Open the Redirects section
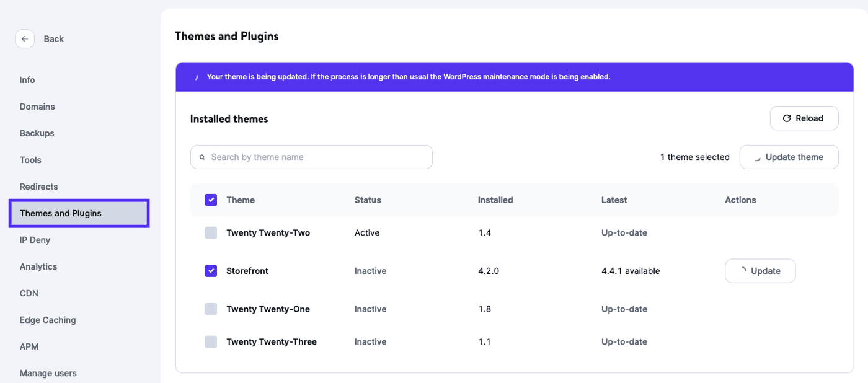 38,187
